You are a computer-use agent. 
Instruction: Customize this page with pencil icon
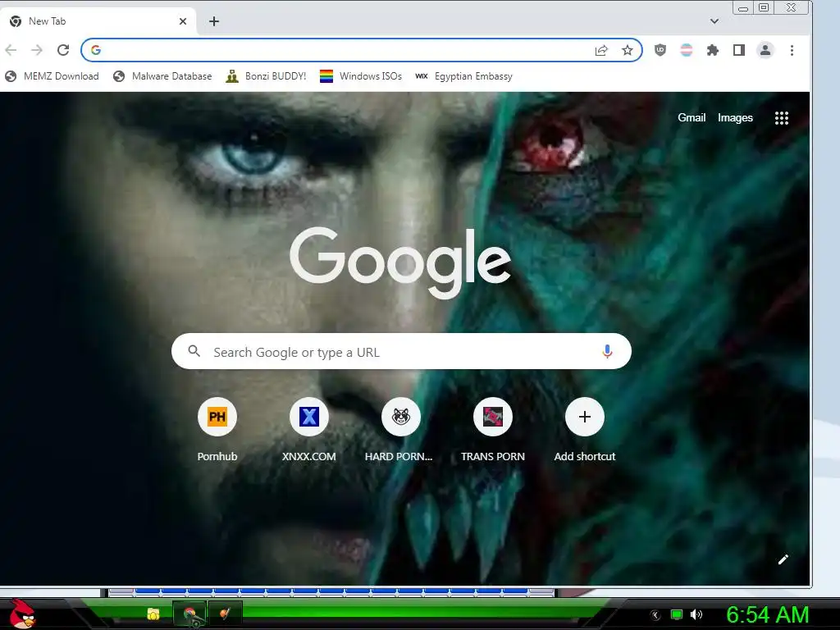pos(783,559)
